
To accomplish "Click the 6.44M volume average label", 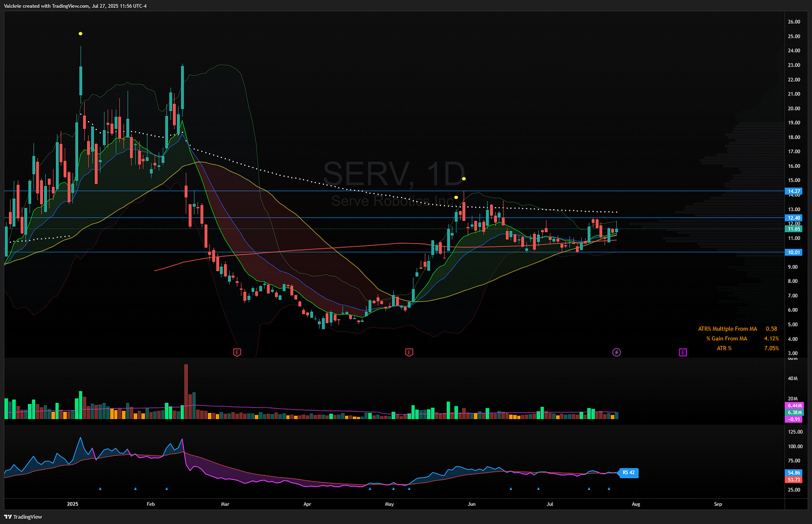I will click(794, 405).
